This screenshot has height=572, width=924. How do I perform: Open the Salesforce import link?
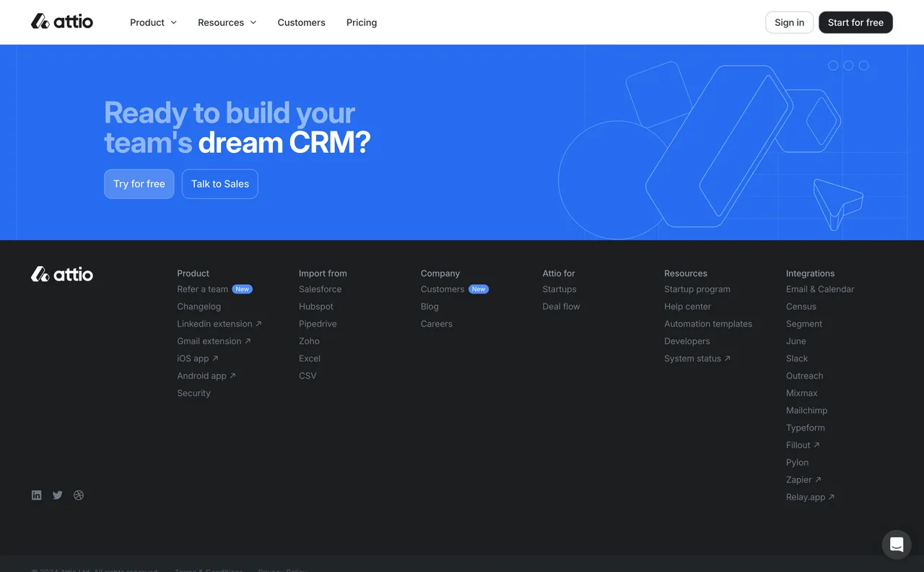click(x=320, y=289)
